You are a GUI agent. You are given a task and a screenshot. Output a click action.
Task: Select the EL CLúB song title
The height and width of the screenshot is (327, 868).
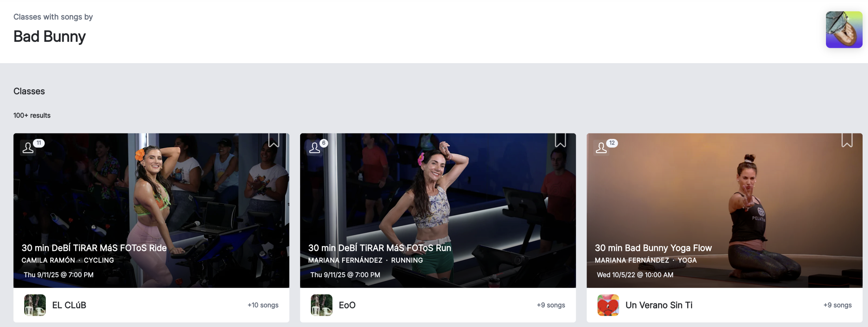(x=69, y=305)
